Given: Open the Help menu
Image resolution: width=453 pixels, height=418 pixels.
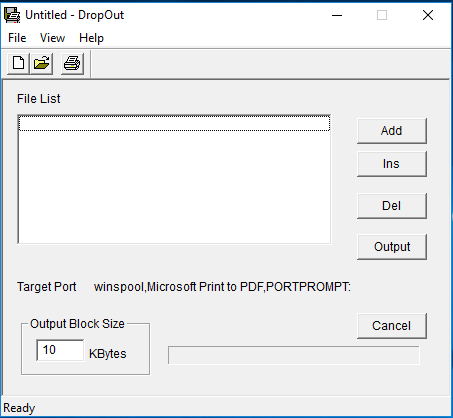Looking at the screenshot, I should click(91, 38).
